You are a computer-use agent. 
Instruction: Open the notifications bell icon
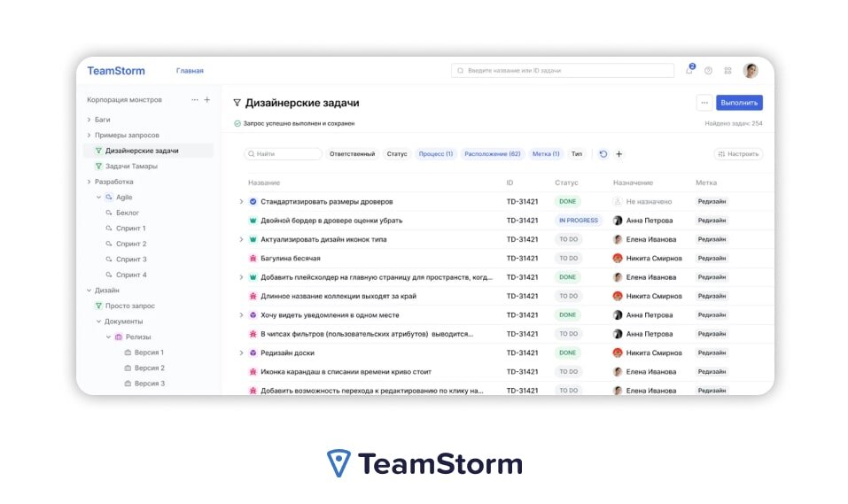[689, 70]
